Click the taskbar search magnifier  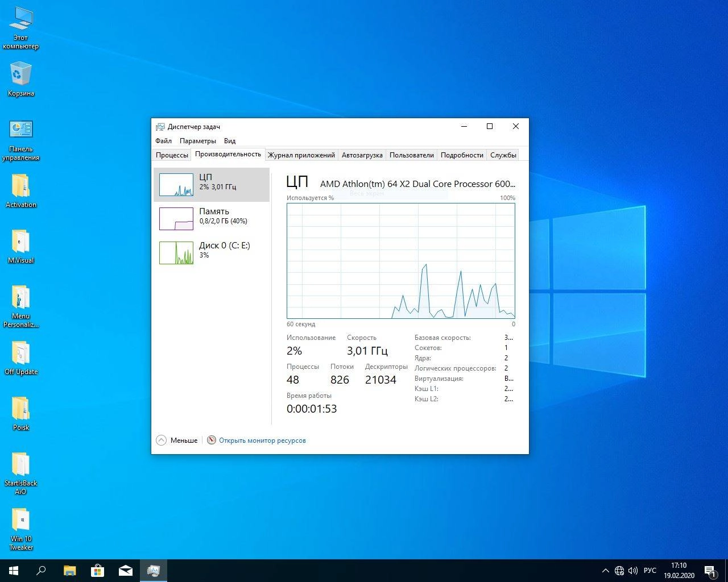pos(41,571)
